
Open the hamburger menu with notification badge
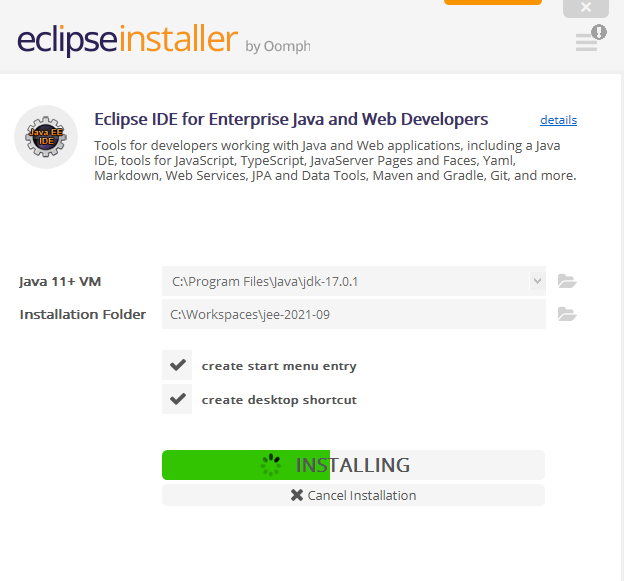590,39
